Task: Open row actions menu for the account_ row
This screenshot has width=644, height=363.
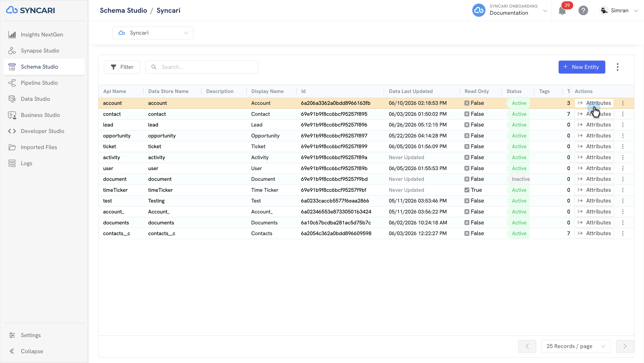Action: pos(623,212)
